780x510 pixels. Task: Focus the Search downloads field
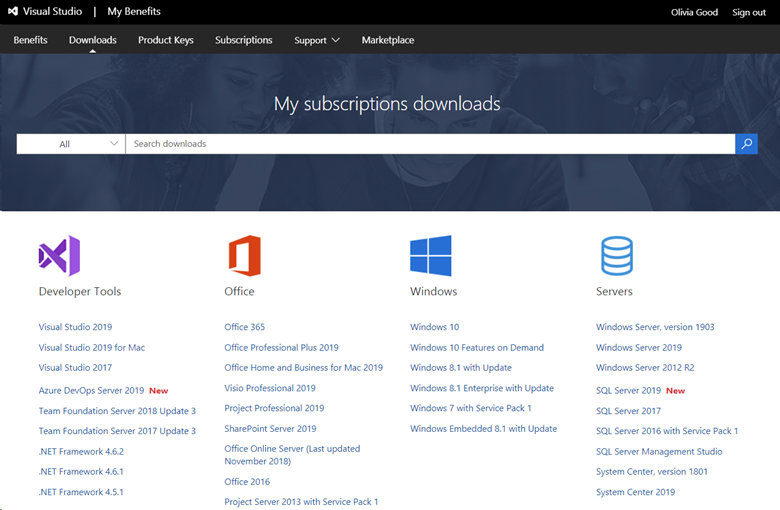pyautogui.click(x=430, y=144)
